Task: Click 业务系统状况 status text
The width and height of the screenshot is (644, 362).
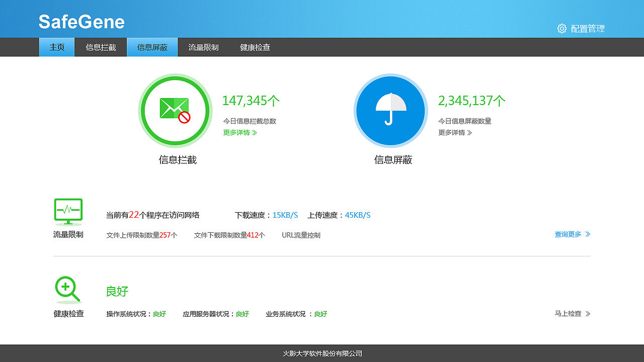Action: point(296,314)
